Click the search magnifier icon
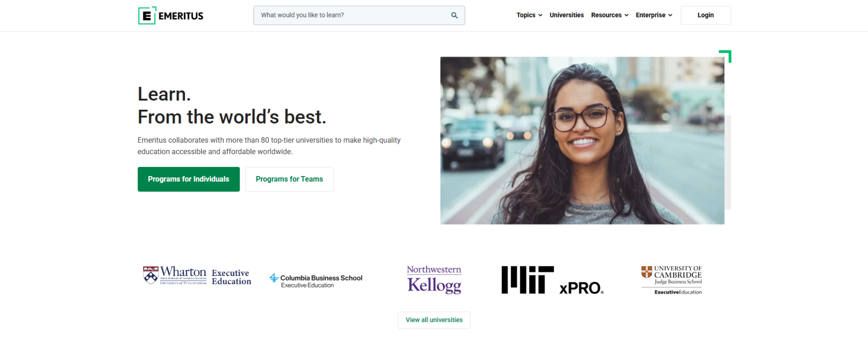 454,15
